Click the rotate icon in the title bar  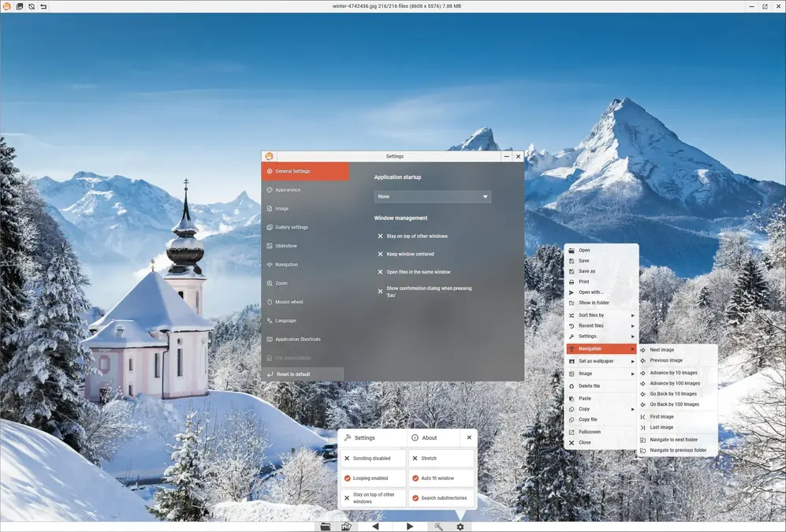click(x=32, y=6)
